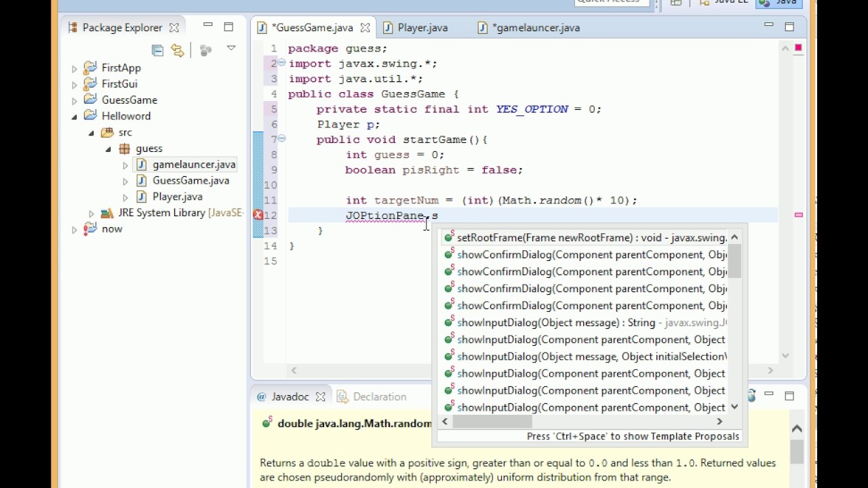Maximize the Package Explorer panel
Image resolution: width=868 pixels, height=488 pixels.
coord(229,27)
